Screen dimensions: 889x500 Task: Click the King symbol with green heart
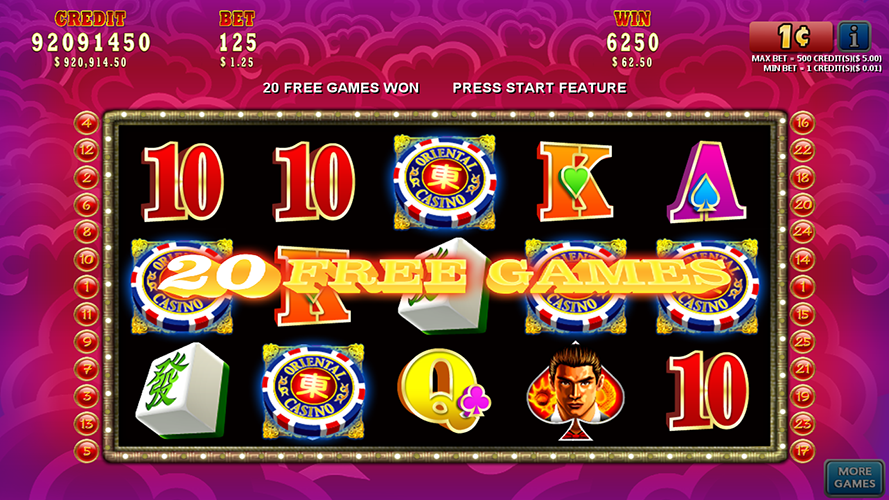(x=575, y=181)
